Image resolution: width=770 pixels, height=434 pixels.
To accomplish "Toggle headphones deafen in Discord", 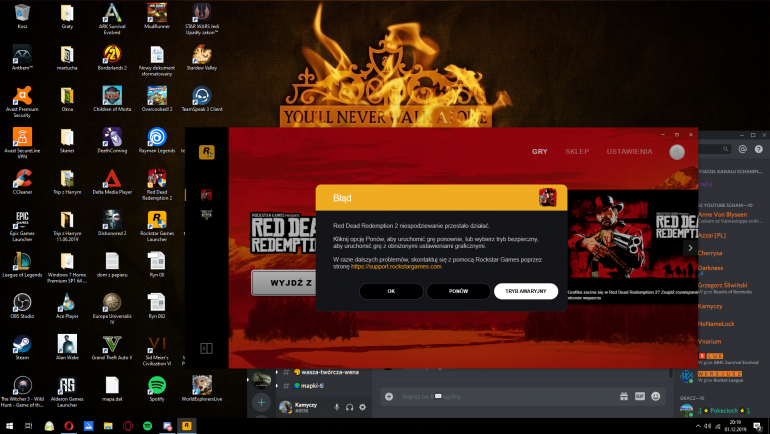I will pyautogui.click(x=349, y=407).
